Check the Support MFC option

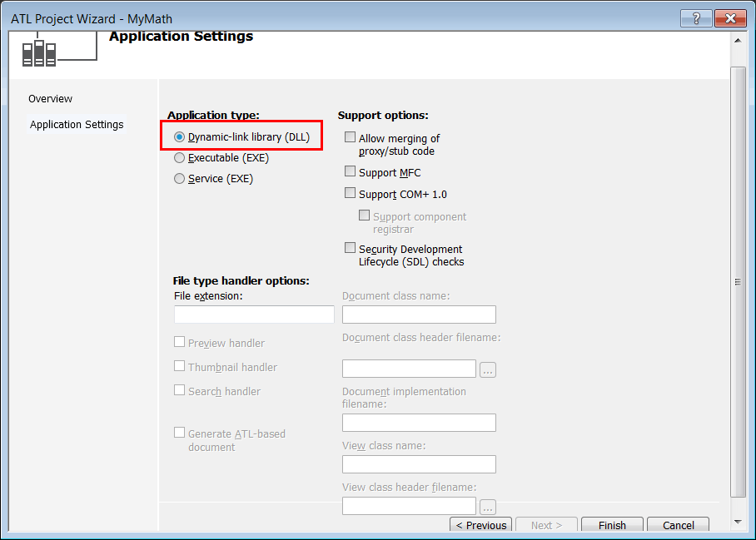pos(350,171)
